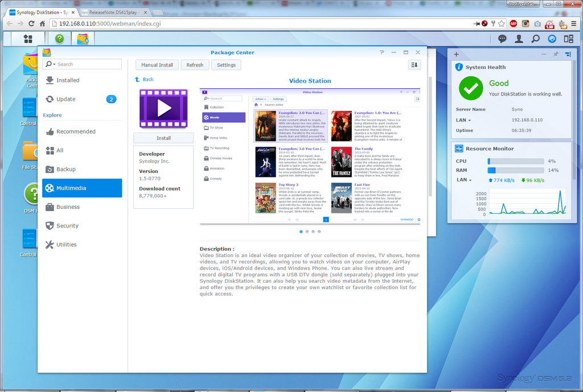The height and width of the screenshot is (392, 583).
Task: Open DSM Help from the taskbar
Action: click(x=59, y=39)
